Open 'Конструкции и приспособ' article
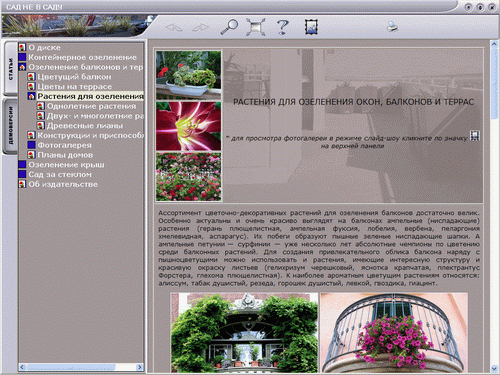Viewport: 500px width, 375px height. (90, 135)
